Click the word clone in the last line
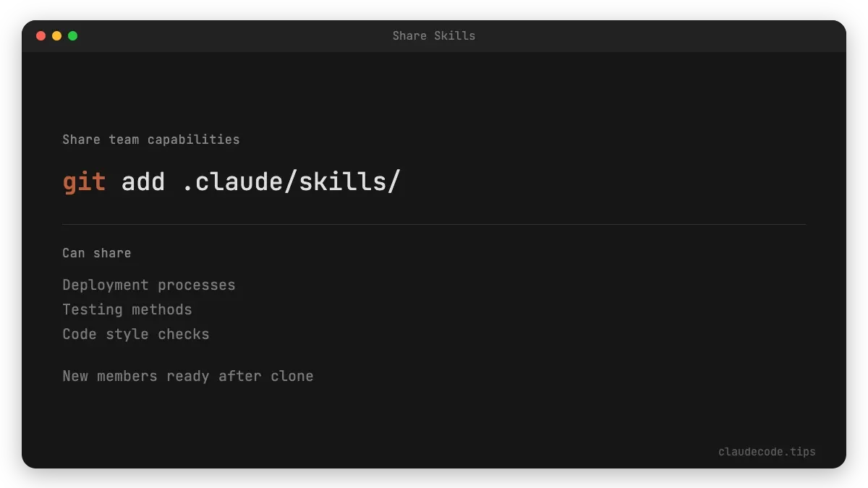Image resolution: width=868 pixels, height=488 pixels. pos(292,376)
